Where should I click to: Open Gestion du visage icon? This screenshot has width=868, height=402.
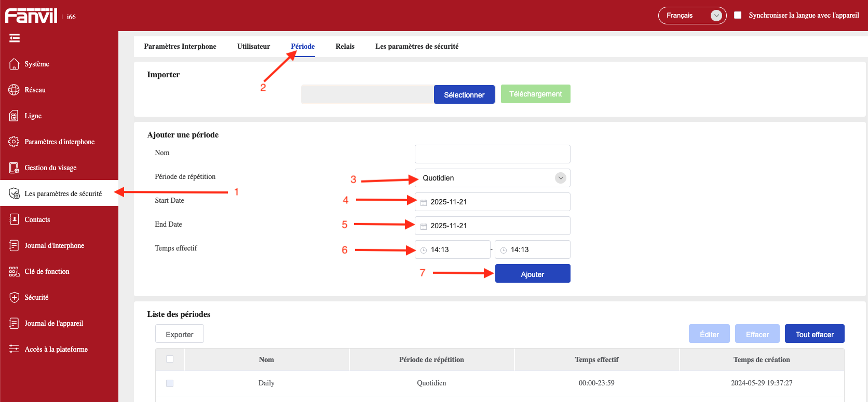[x=14, y=168]
